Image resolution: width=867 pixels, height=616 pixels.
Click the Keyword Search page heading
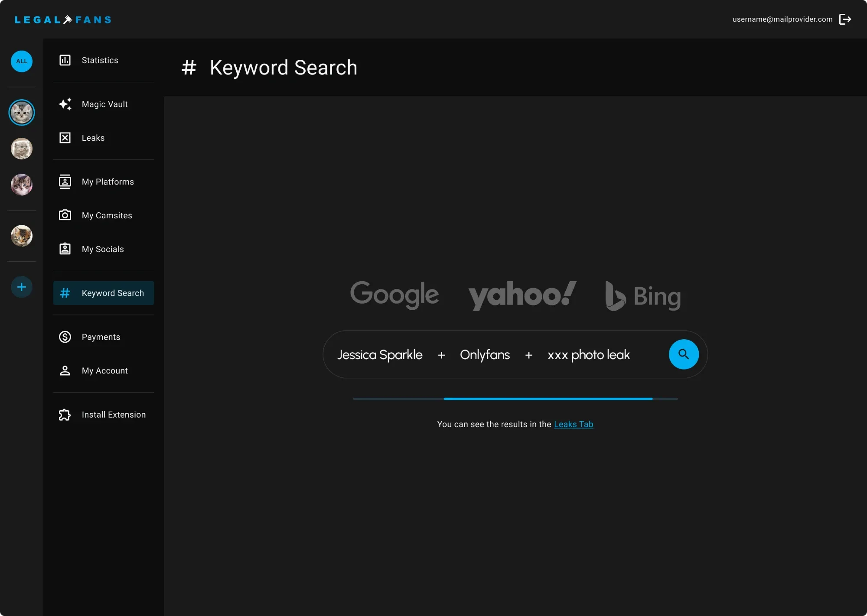(284, 68)
